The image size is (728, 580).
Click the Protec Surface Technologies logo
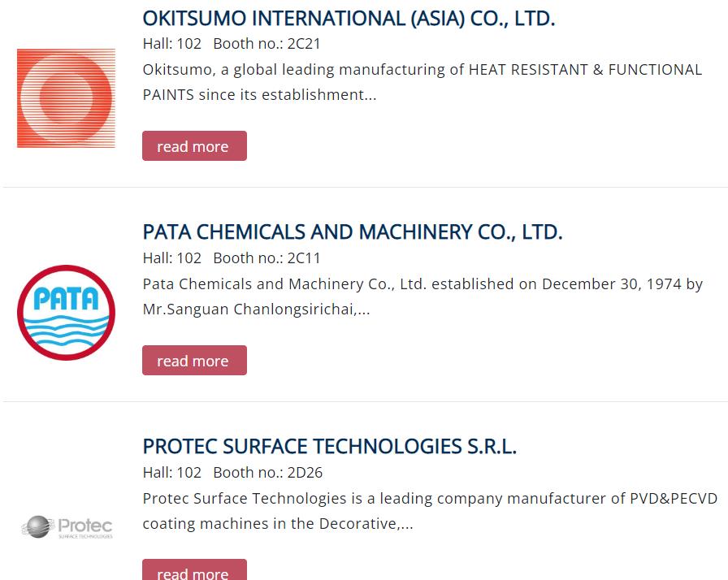[x=67, y=527]
